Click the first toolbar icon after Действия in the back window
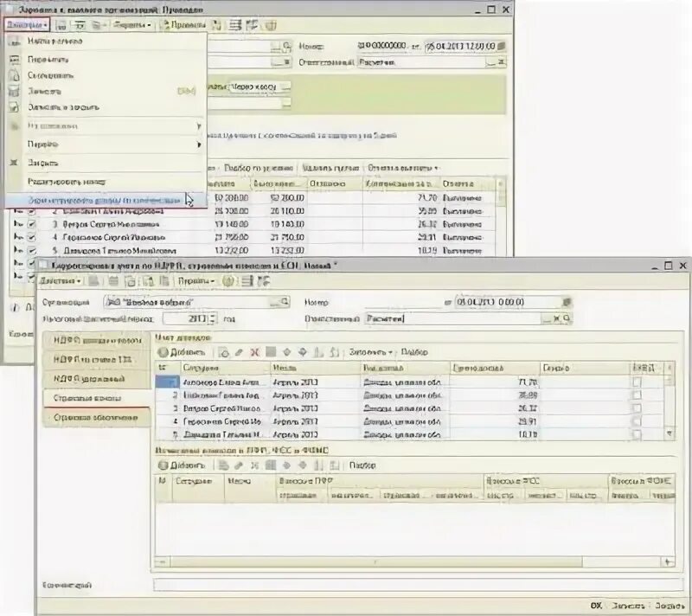This screenshot has width=692, height=616. click(x=61, y=25)
